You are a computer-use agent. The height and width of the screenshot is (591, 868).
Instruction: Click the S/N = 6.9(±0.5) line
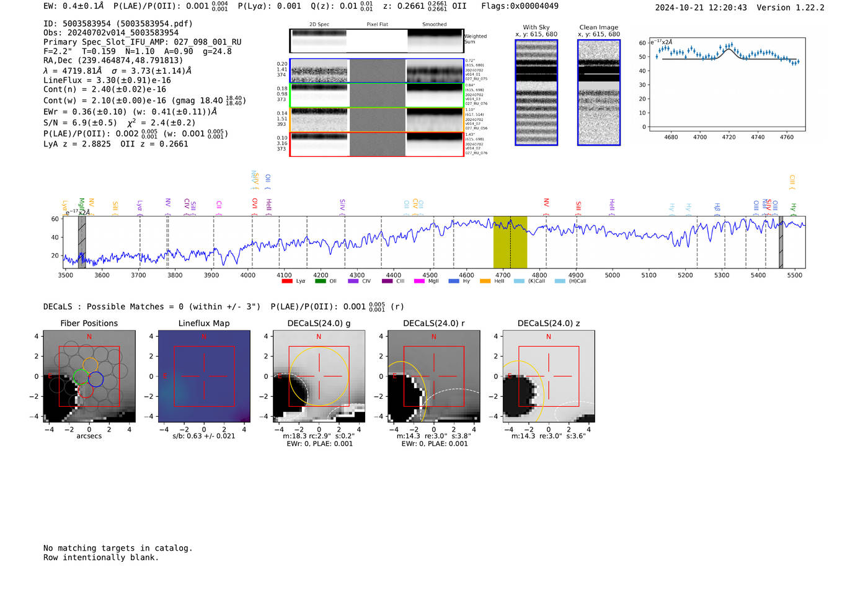coord(119,123)
